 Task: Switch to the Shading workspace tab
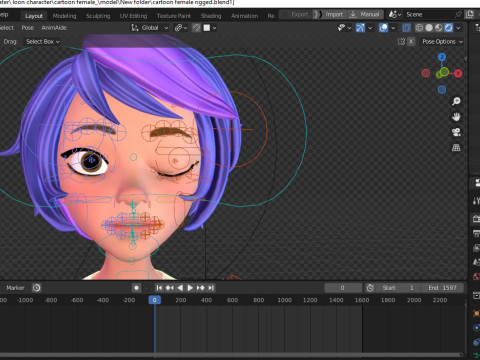click(211, 16)
